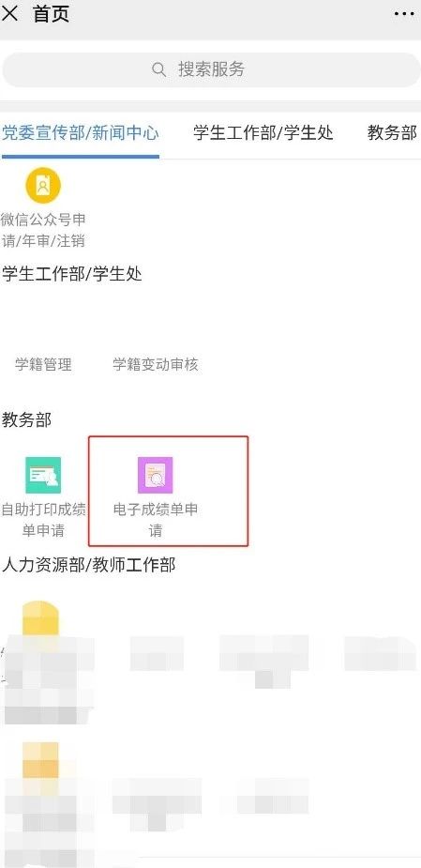The height and width of the screenshot is (868, 421).
Task: Close the 首页 page with the X icon
Action: pos(10,14)
